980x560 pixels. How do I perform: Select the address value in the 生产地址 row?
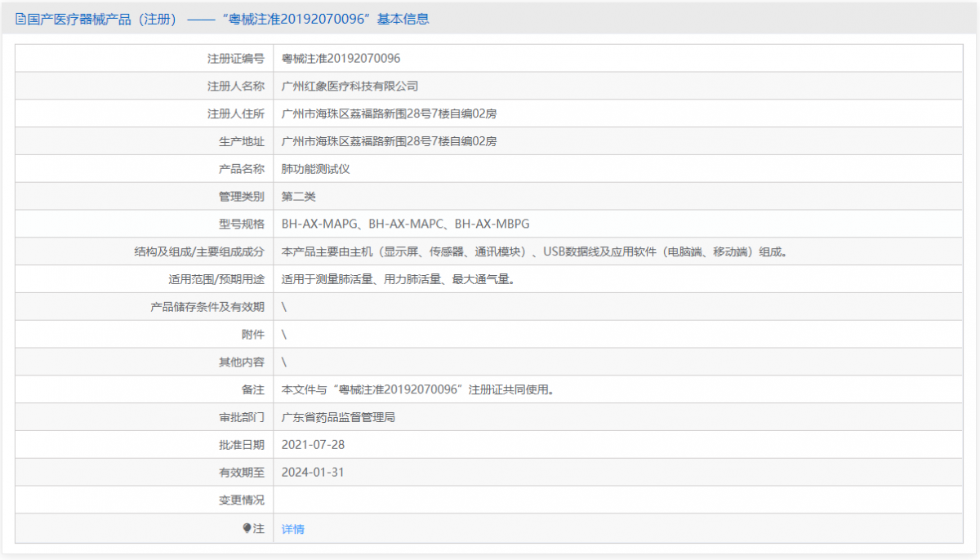click(x=389, y=141)
